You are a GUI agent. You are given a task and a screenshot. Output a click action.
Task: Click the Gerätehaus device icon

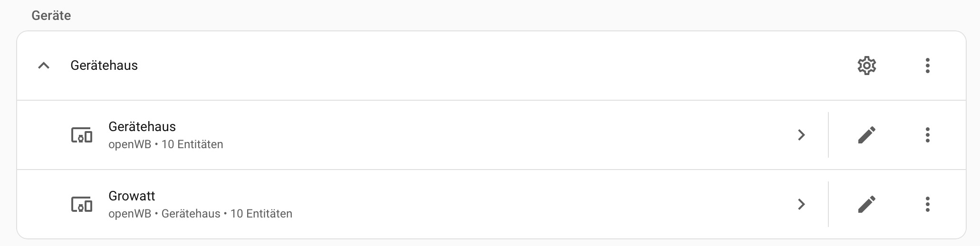(82, 135)
